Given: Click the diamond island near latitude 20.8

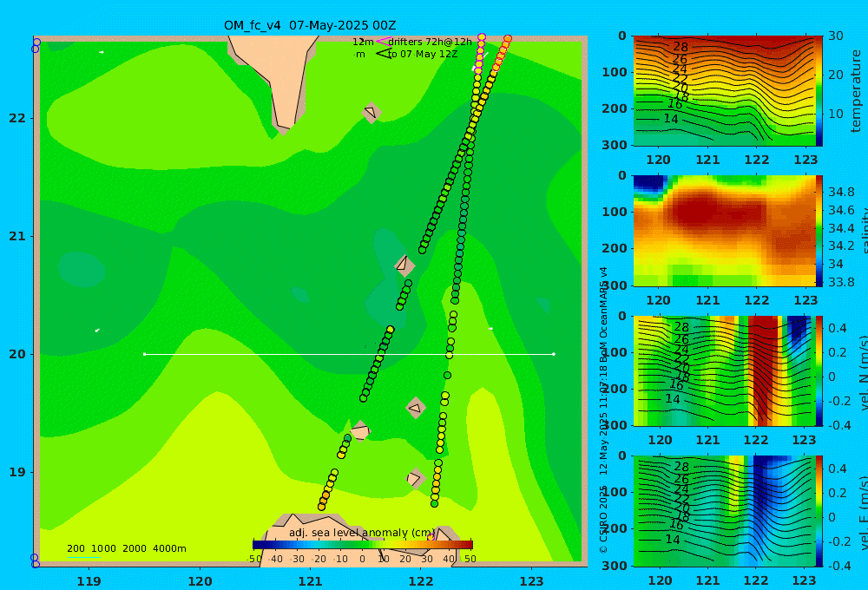Looking at the screenshot, I should click(x=404, y=265).
